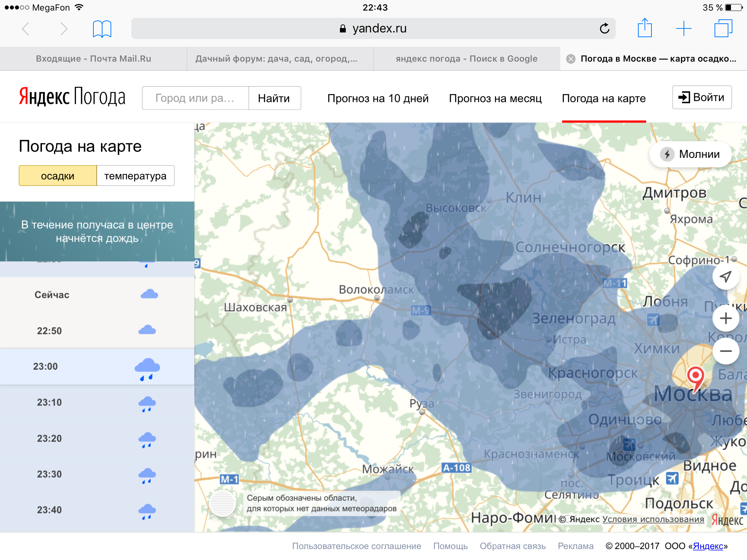Select the осадки layer toggle
The height and width of the screenshot is (560, 747).
(x=58, y=176)
